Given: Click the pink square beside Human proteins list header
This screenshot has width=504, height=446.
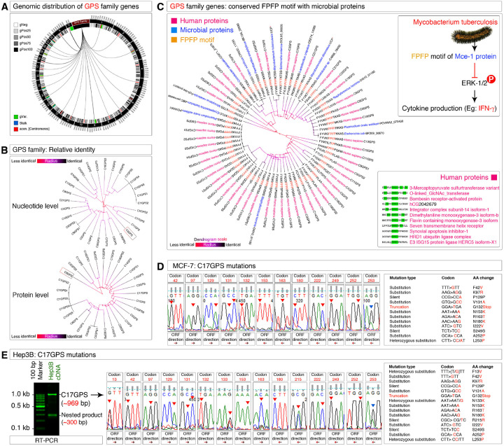Looking at the screenshot, I should coord(494,178).
